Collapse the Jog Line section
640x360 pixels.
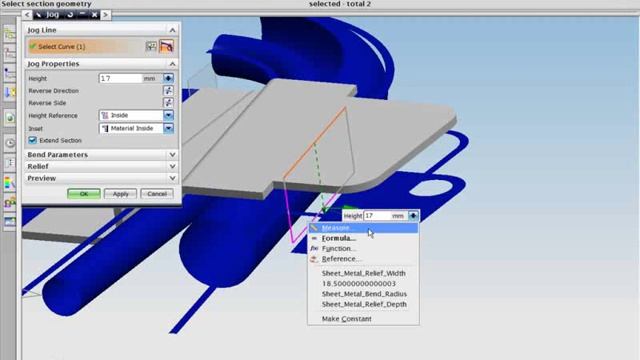click(172, 30)
